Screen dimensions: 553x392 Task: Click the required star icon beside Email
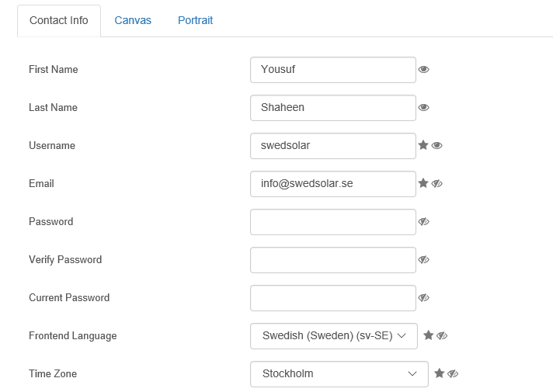point(423,183)
